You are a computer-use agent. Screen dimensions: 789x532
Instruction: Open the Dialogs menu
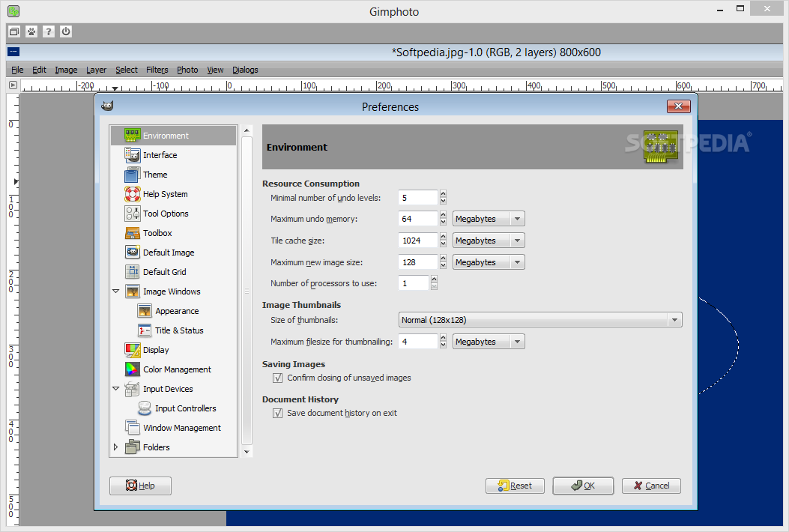245,70
